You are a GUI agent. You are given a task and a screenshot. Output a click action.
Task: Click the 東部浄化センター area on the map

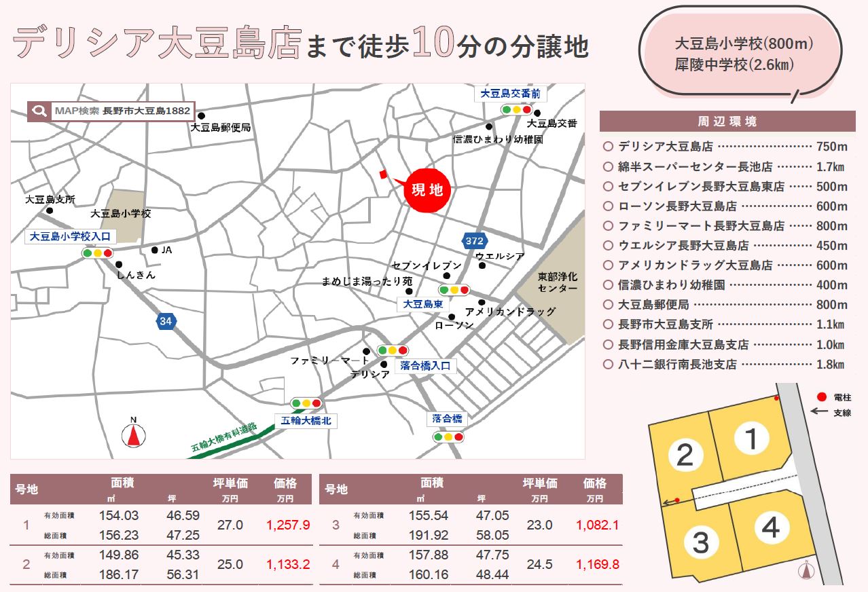(558, 282)
